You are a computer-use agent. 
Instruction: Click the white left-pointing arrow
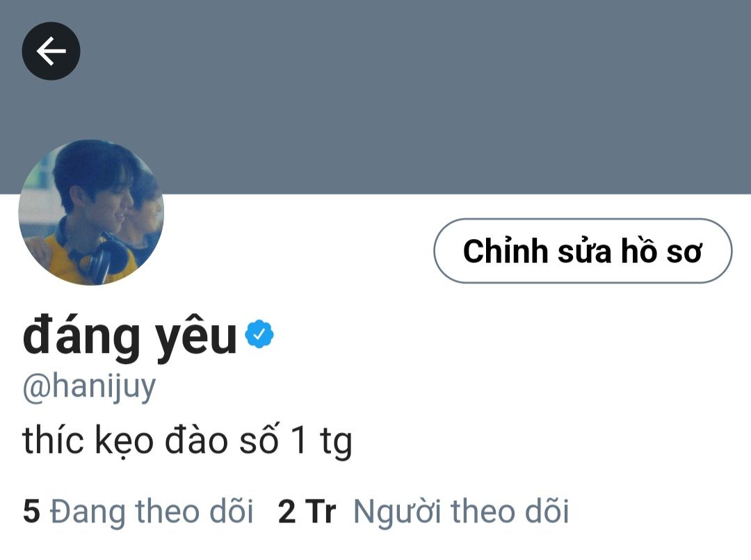tap(51, 51)
